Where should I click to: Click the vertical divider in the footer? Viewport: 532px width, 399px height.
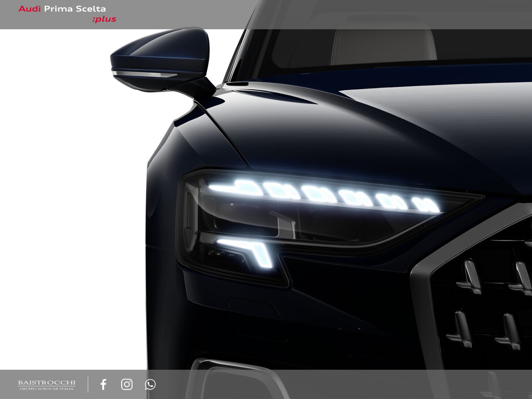(88, 384)
